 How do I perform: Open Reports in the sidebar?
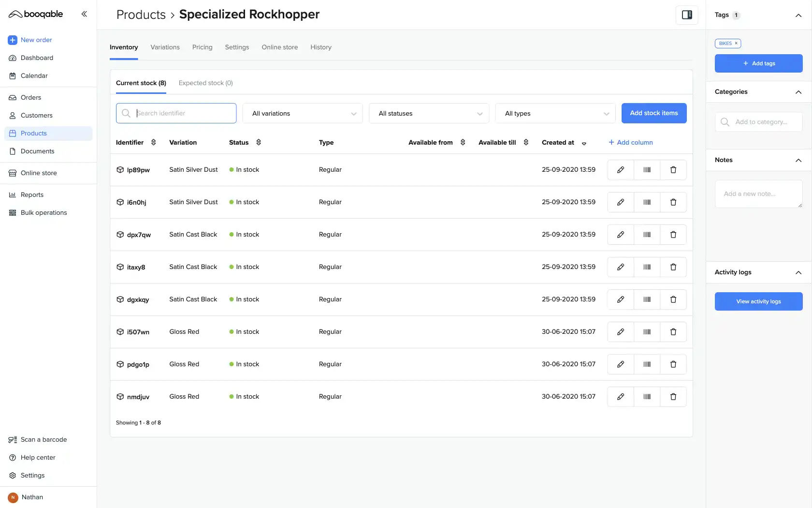point(32,194)
